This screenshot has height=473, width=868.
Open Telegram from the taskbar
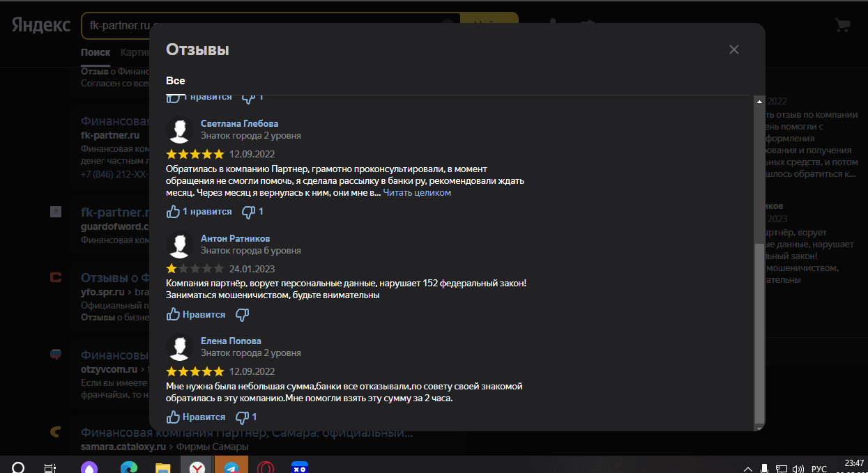(x=231, y=467)
